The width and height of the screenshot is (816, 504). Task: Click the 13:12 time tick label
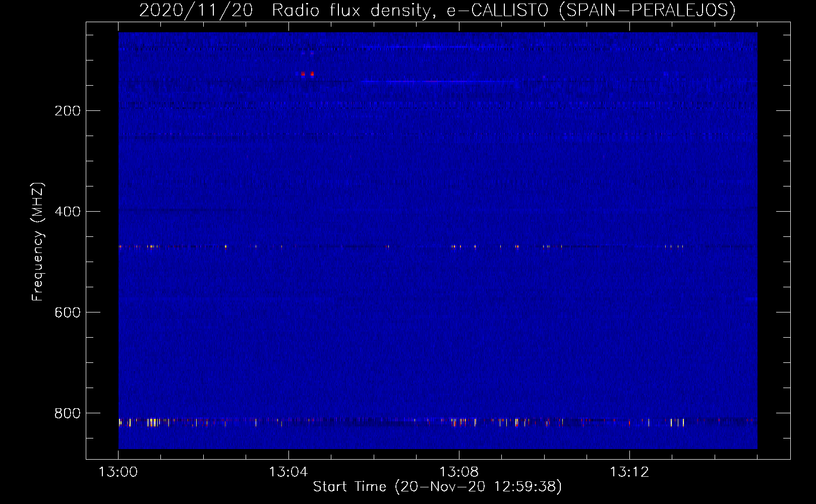[x=629, y=472]
